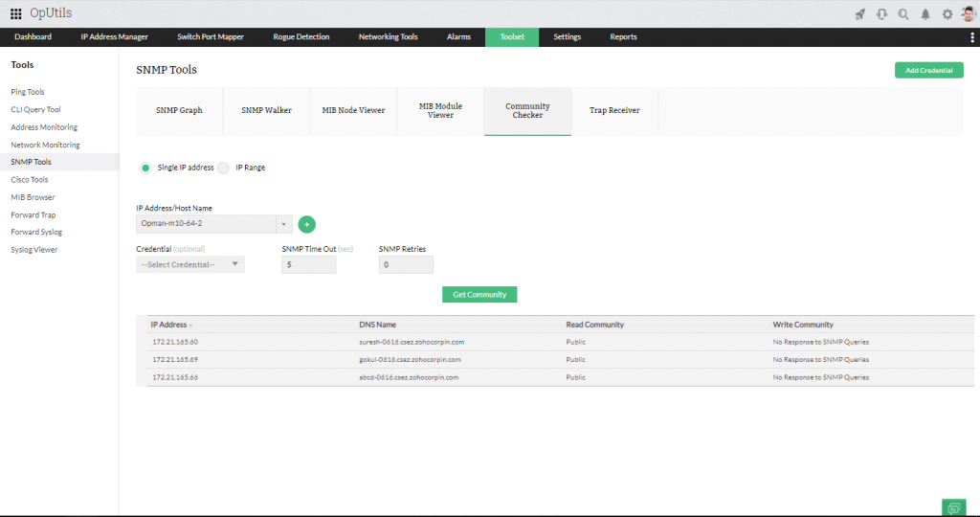The width and height of the screenshot is (980, 517).
Task: Open the notifications bell icon
Action: (x=925, y=14)
